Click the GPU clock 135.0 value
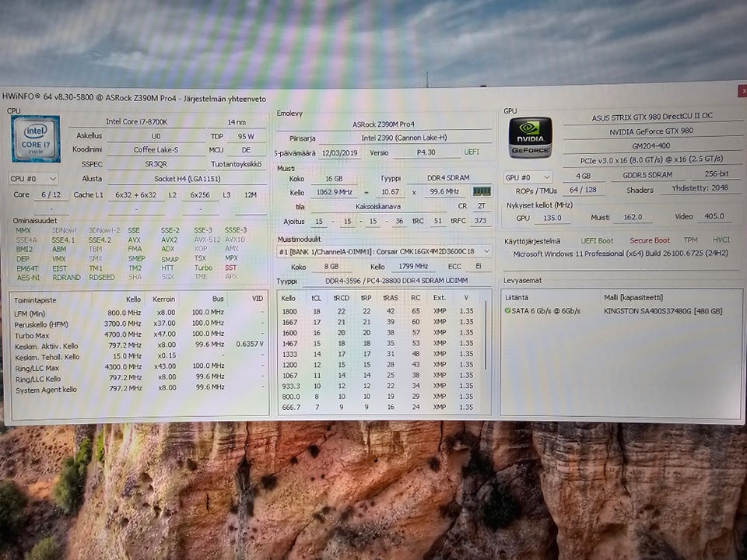 point(552,218)
